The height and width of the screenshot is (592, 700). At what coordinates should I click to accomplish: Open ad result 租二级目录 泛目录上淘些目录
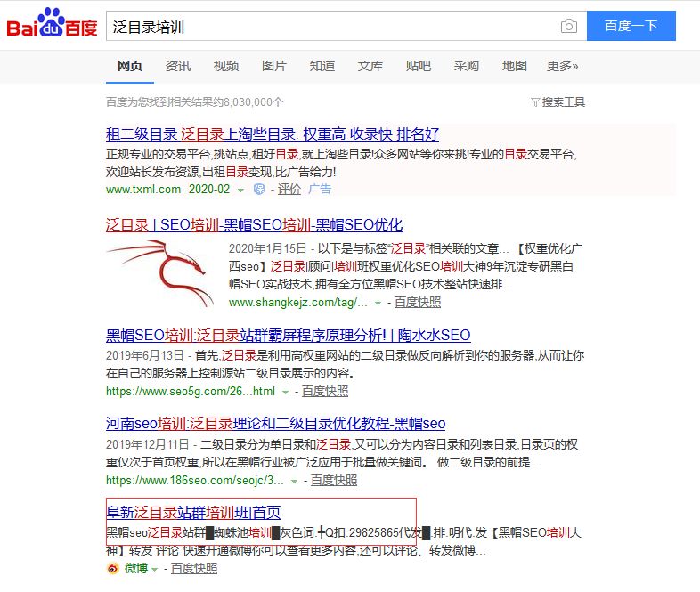(x=273, y=134)
